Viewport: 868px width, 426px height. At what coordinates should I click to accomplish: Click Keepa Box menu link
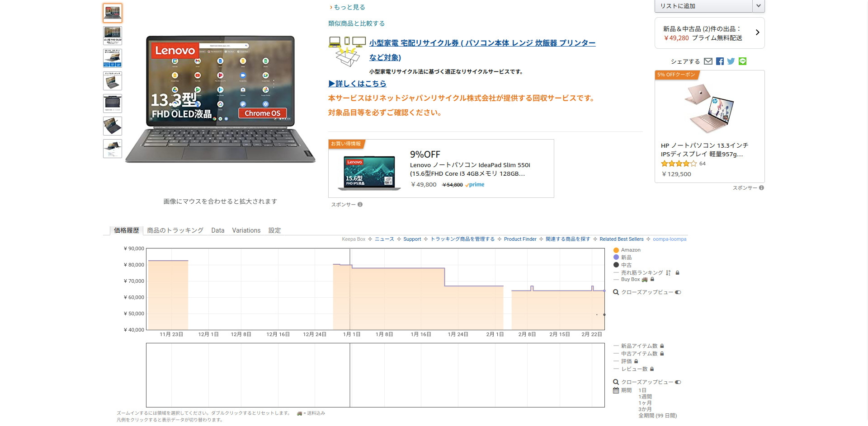click(354, 239)
